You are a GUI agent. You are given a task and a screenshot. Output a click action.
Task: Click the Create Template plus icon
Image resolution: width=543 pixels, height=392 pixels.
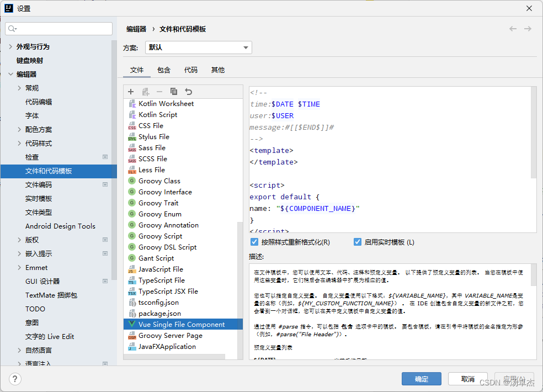(x=131, y=92)
